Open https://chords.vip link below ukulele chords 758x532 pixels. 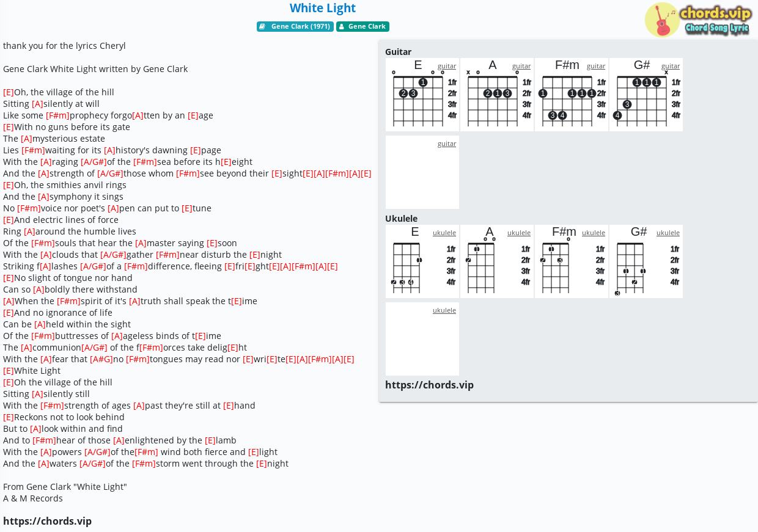(x=429, y=385)
